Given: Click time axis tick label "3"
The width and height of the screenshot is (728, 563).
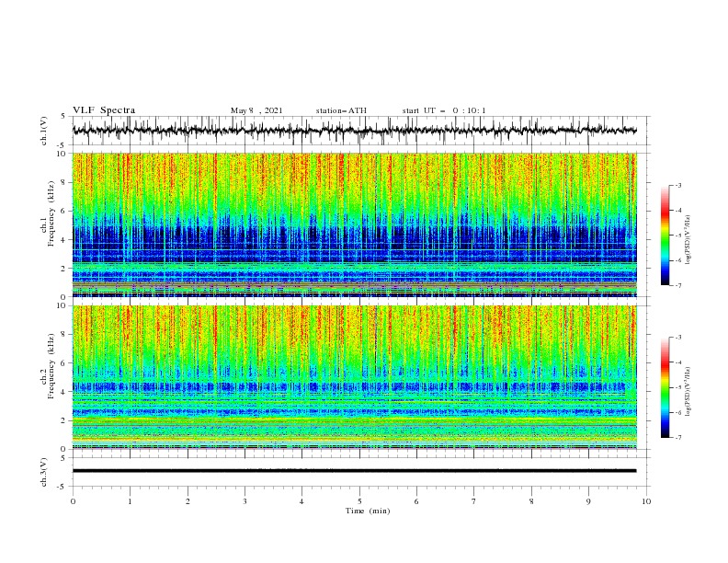Looking at the screenshot, I should 245,501.
